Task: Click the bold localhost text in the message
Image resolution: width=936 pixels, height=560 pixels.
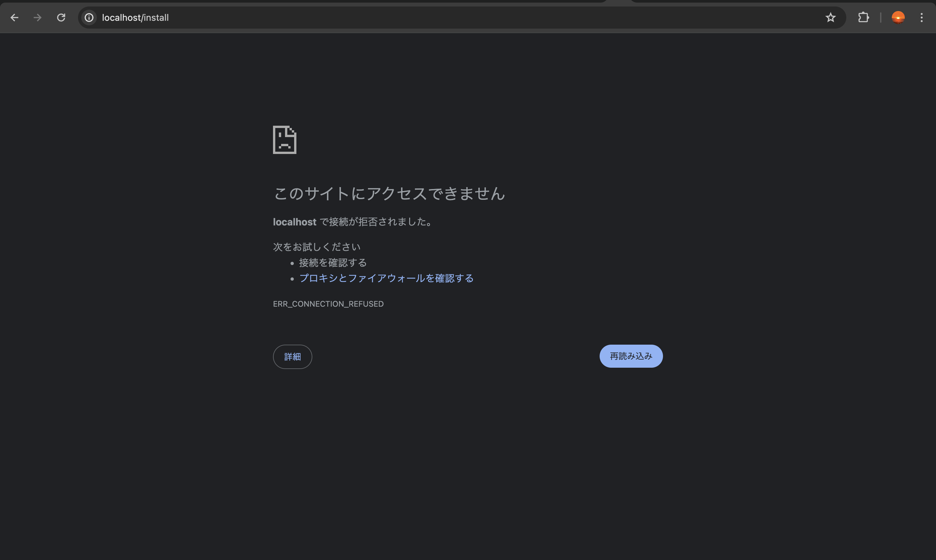Action: [x=294, y=222]
